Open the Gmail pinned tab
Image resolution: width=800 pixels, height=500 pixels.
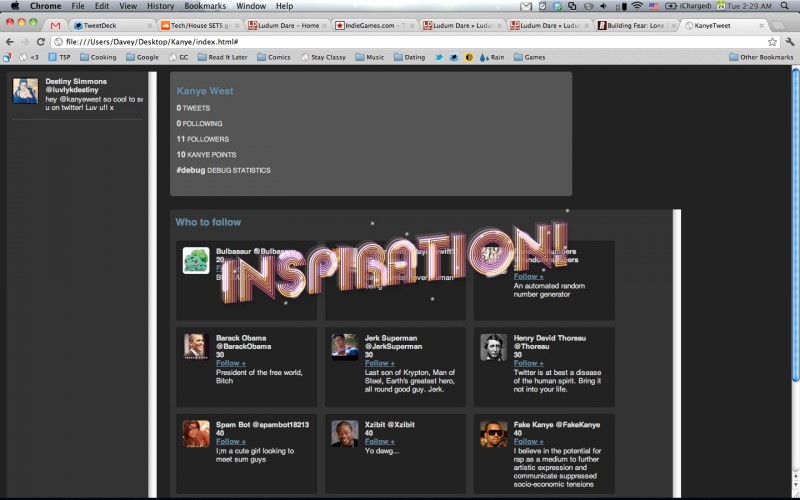(x=55, y=26)
